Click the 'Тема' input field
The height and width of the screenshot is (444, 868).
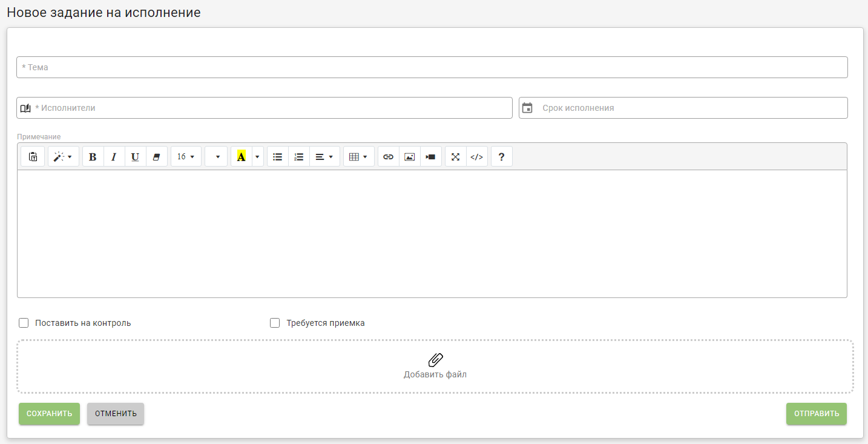pos(432,67)
